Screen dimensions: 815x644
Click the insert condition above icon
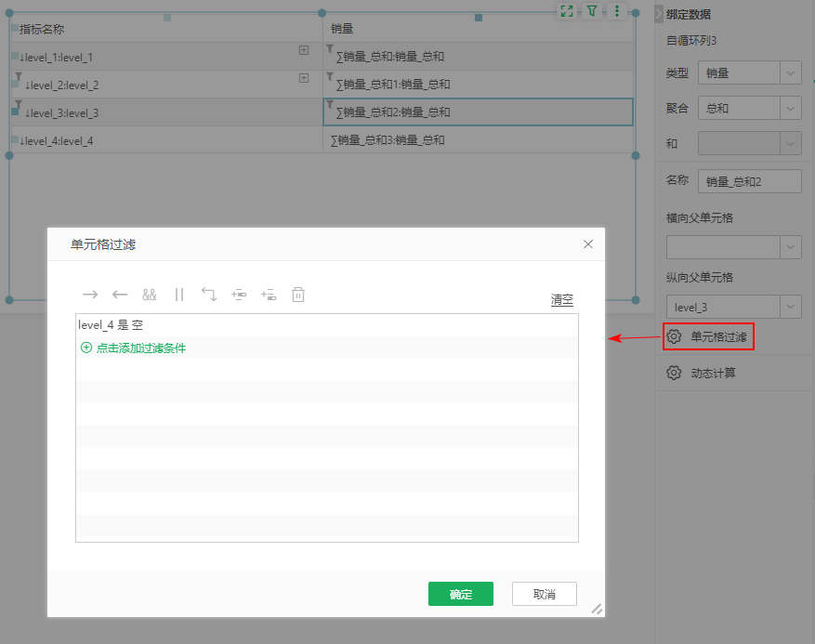239,295
